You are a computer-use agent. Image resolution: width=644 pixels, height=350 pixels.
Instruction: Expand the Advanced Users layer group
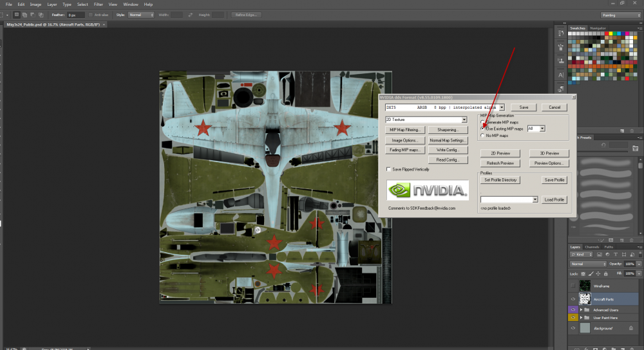point(582,309)
